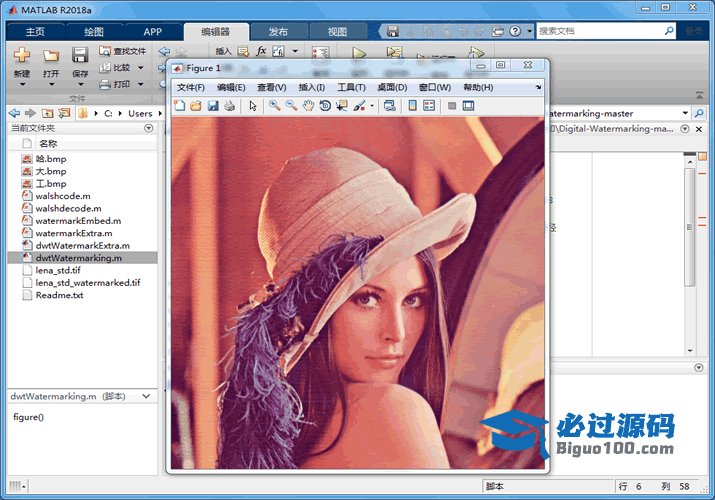Open the 帮助(H) menu in Figure 1
The height and width of the screenshot is (500, 715).
[x=478, y=87]
